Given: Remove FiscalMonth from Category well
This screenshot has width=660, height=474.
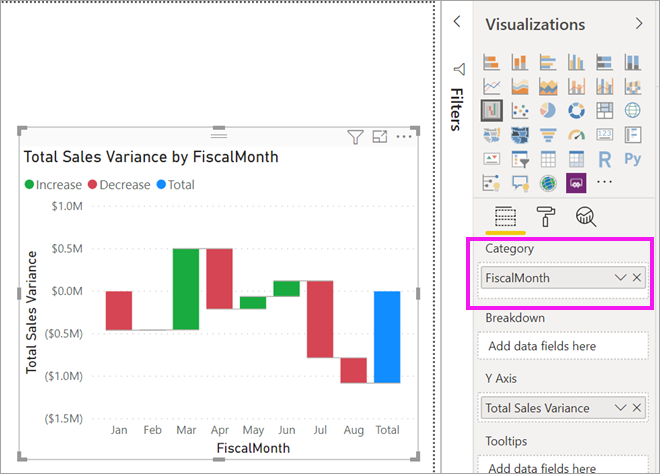Looking at the screenshot, I should click(x=637, y=277).
